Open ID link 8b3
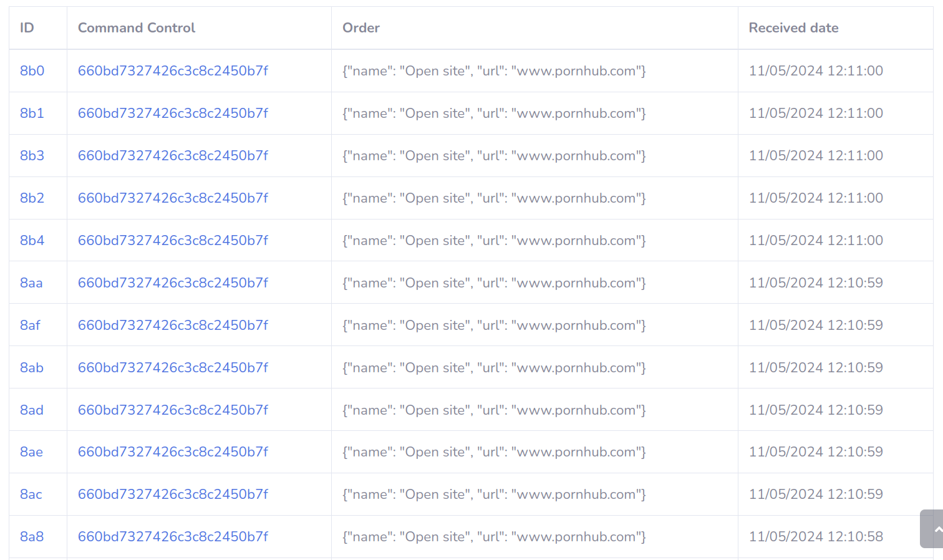This screenshot has width=943, height=560. [32, 156]
